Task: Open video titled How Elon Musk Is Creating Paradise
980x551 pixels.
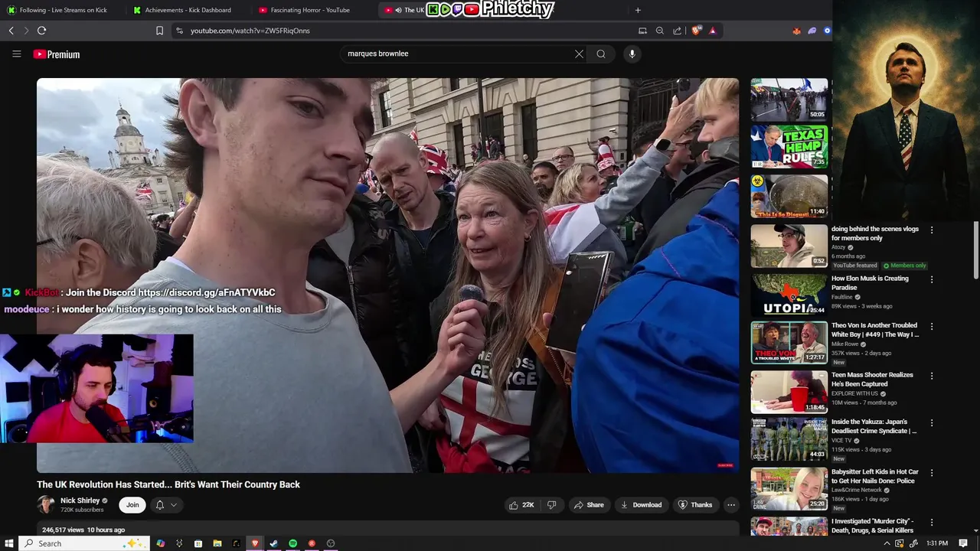Action: click(x=870, y=283)
